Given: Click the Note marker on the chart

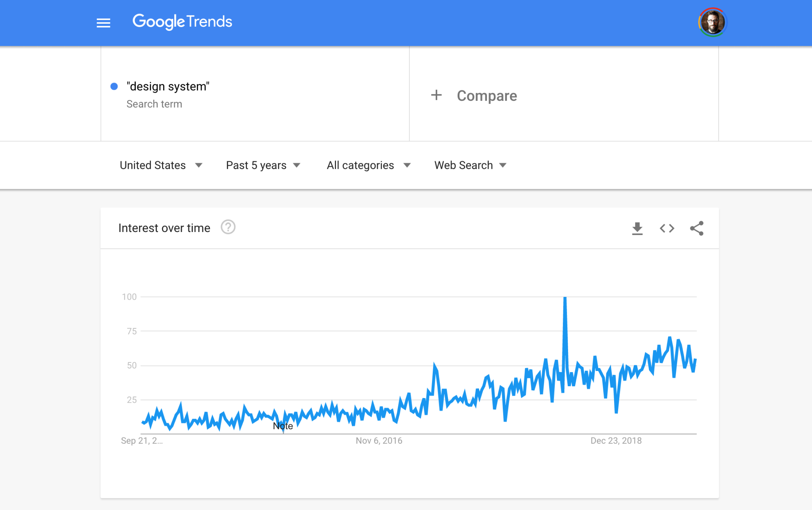Looking at the screenshot, I should (283, 426).
